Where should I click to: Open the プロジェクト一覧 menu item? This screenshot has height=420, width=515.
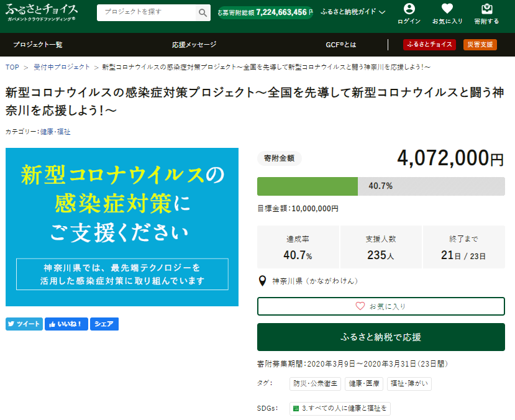[x=38, y=45]
